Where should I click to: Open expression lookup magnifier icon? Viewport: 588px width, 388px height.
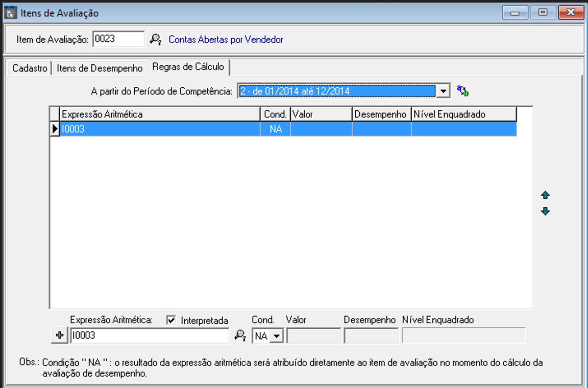tap(240, 335)
